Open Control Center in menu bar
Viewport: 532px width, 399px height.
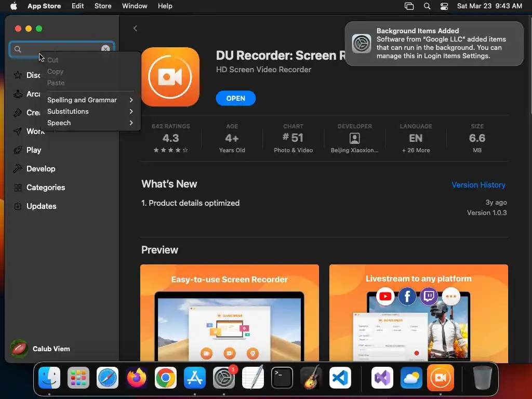[x=444, y=6]
